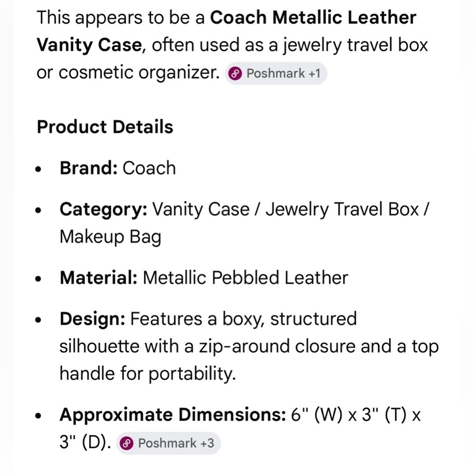
Task: Open the Poshmark +1 citation source
Action: [276, 73]
